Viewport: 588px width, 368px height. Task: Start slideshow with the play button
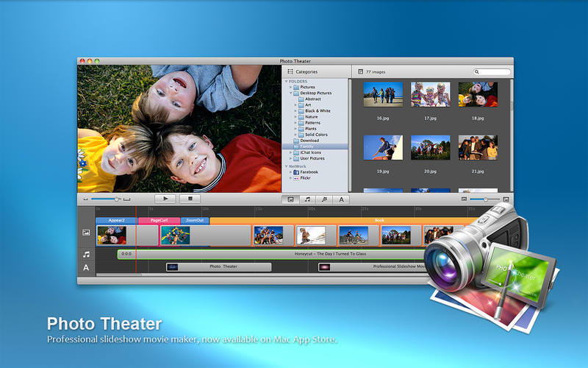click(165, 199)
